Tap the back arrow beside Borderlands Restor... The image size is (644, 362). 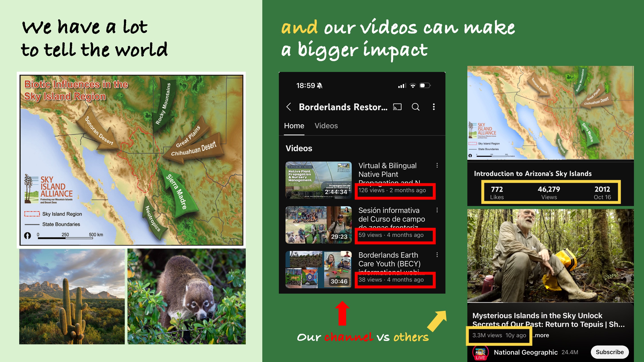pyautogui.click(x=288, y=107)
